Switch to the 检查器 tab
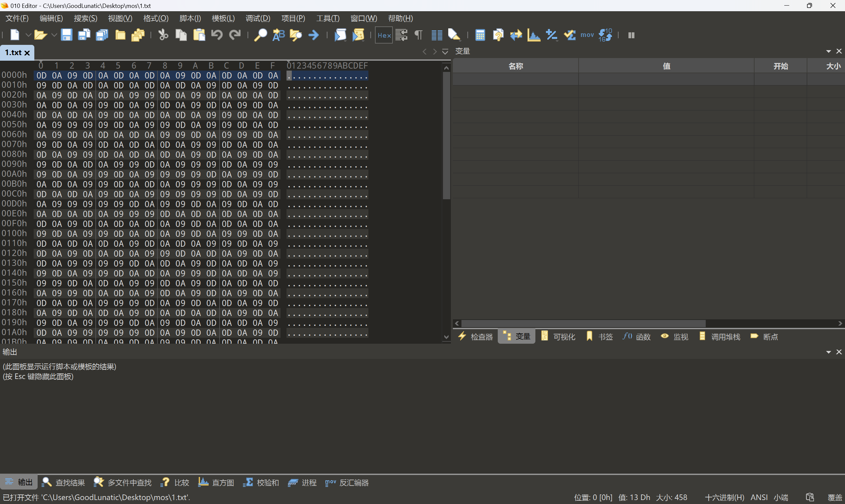The width and height of the screenshot is (845, 504). [476, 336]
